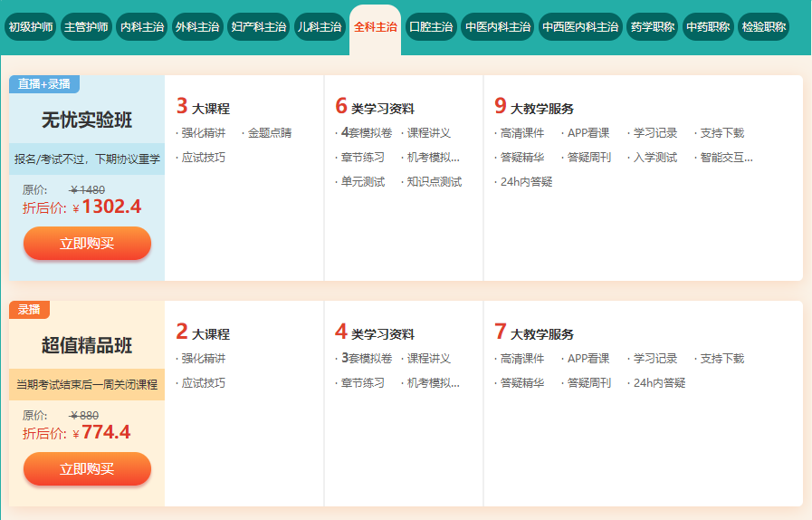The height and width of the screenshot is (520, 812).
Task: Select the 妇产科主治 tab
Action: (258, 27)
